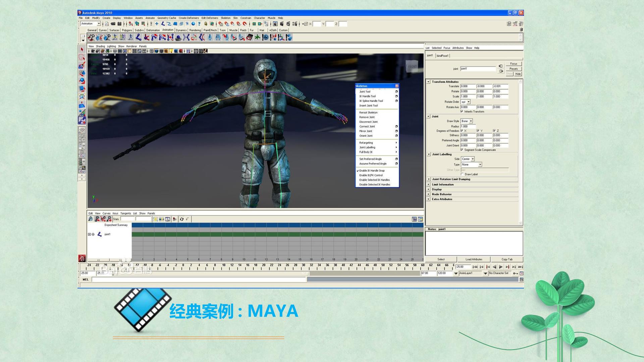Select the arrow Select tool in the toolbox

click(x=82, y=50)
